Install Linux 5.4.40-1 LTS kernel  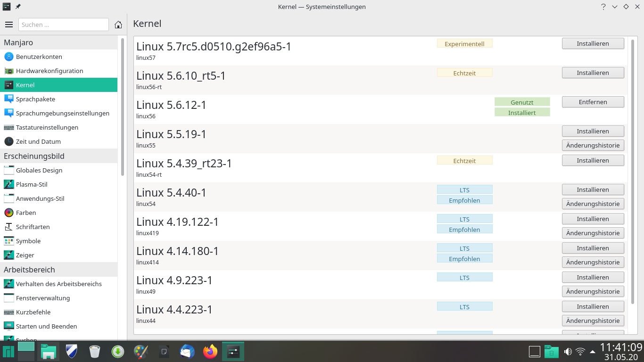[593, 189]
